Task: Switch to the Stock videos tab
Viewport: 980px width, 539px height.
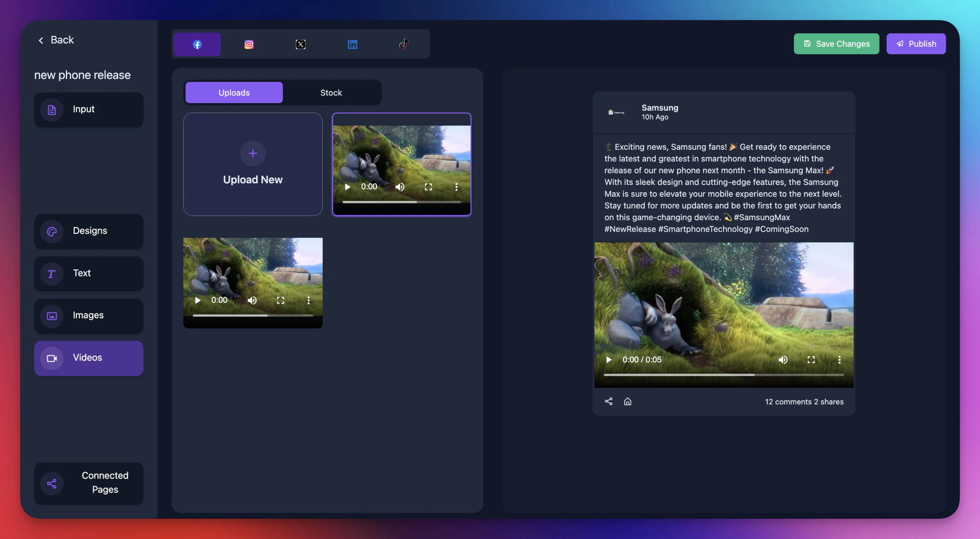Action: pos(331,92)
